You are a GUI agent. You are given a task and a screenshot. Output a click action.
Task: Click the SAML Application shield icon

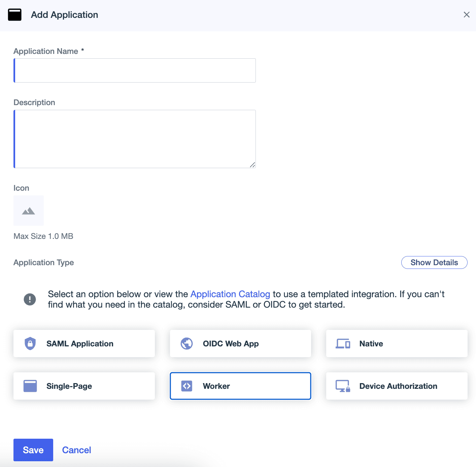(30, 343)
